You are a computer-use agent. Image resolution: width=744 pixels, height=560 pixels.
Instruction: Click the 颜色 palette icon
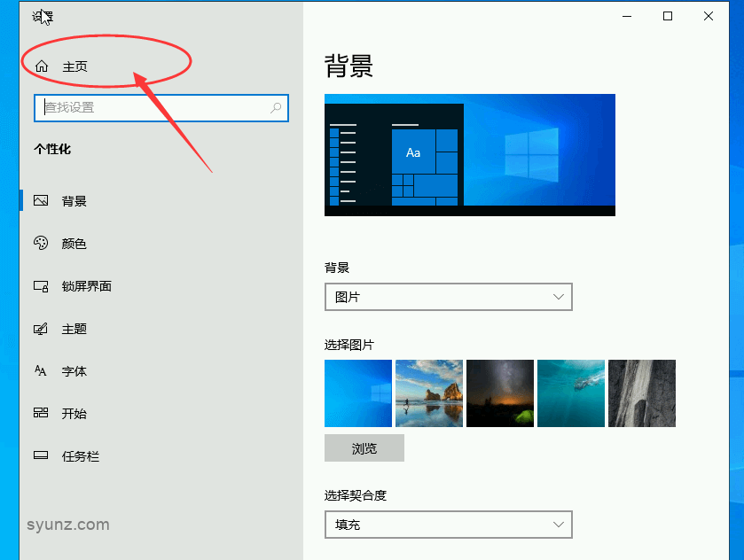tap(41, 243)
